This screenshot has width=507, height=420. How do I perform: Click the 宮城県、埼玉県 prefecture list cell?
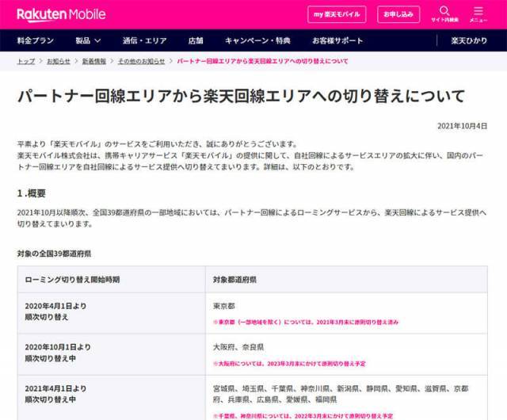pos(341,394)
